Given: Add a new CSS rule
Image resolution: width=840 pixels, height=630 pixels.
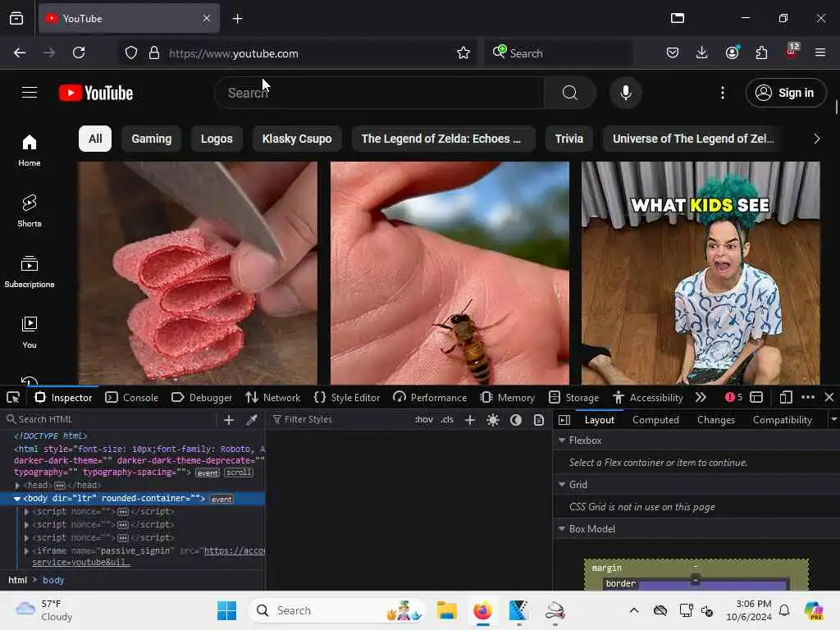Looking at the screenshot, I should [x=470, y=420].
